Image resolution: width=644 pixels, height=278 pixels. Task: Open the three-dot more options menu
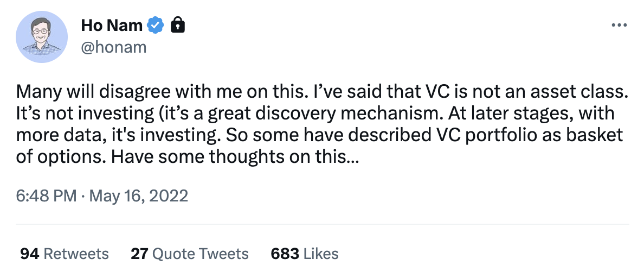pyautogui.click(x=619, y=25)
